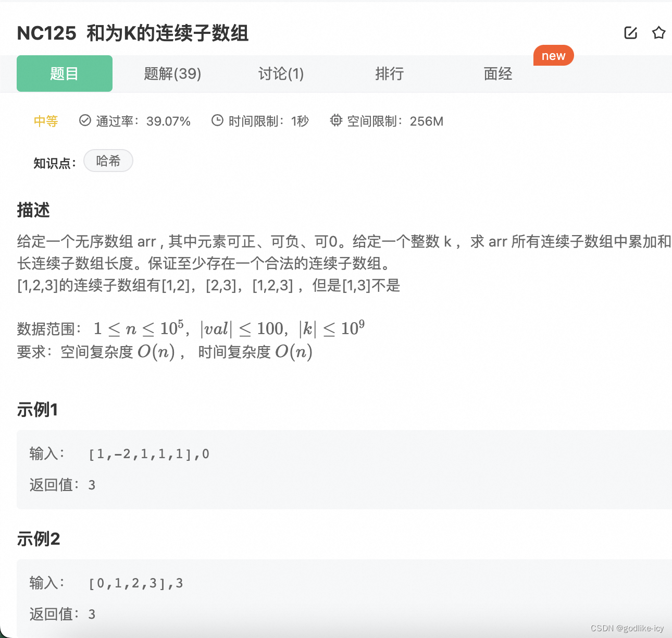Click example 2 input [0,1,2,3],3

pos(136,583)
